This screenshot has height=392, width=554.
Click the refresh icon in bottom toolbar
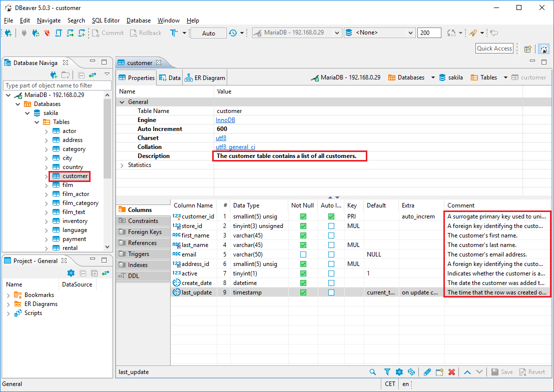coord(411,372)
